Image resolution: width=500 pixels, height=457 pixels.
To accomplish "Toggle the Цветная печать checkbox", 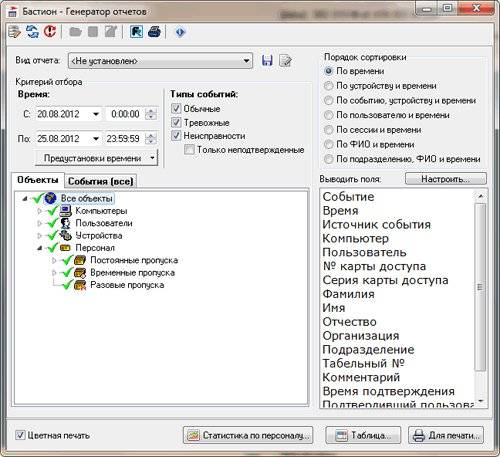I will click(20, 435).
